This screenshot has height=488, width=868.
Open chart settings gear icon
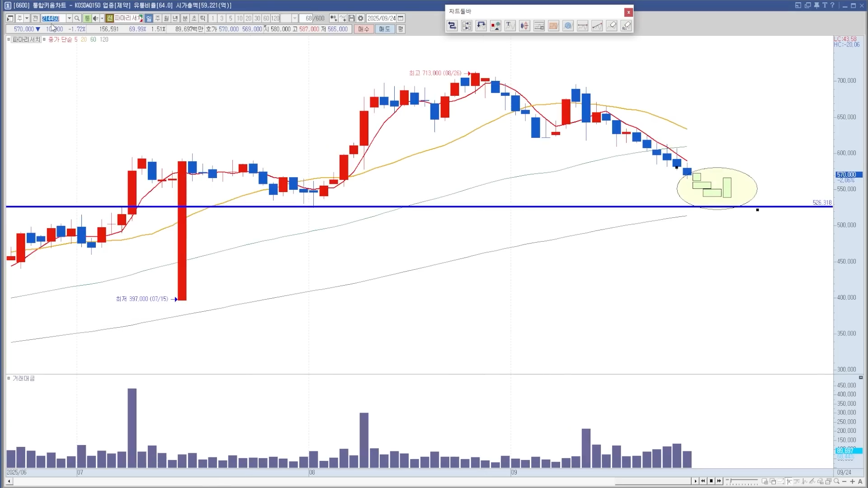[360, 18]
